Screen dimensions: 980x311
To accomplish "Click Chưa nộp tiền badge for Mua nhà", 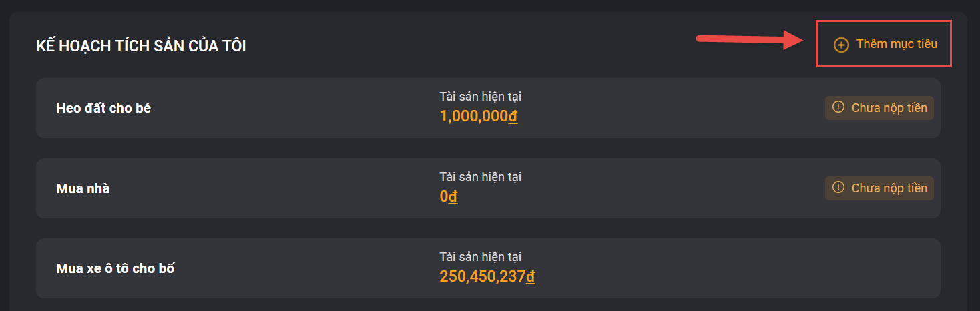I will click(879, 188).
